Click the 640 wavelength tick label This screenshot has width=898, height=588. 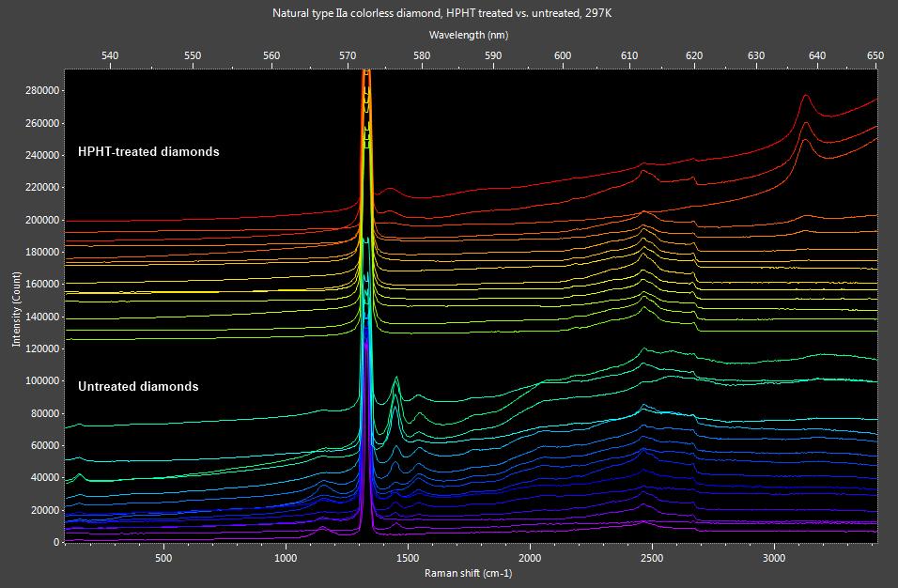817,55
